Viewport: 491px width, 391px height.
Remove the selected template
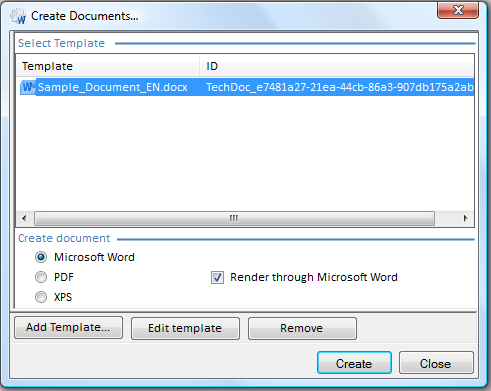pyautogui.click(x=302, y=328)
